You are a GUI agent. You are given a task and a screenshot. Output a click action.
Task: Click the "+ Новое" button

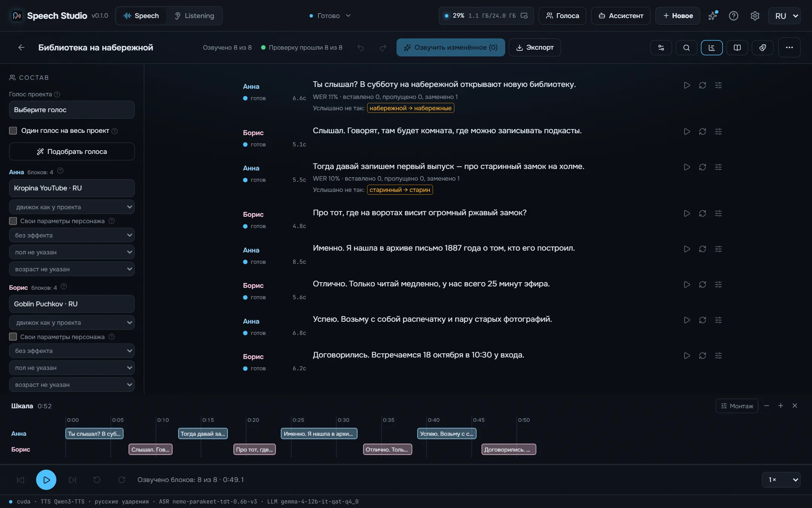pos(677,16)
